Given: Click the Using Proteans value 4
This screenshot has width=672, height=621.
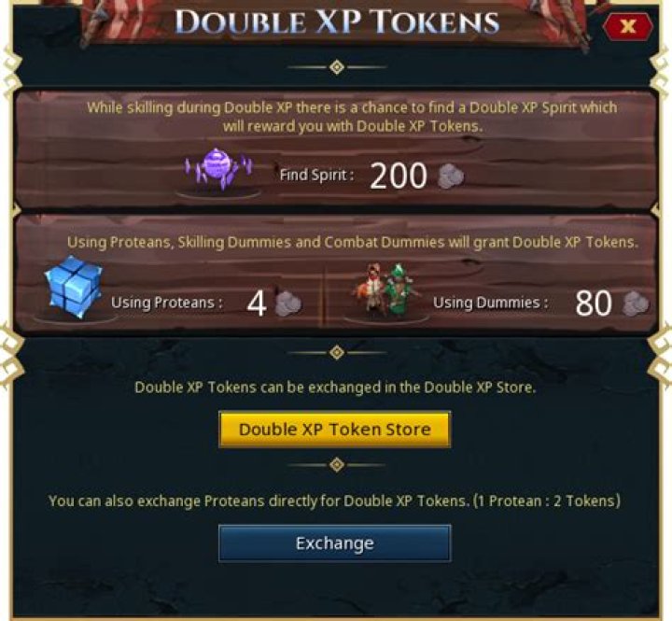Looking at the screenshot, I should 257,303.
